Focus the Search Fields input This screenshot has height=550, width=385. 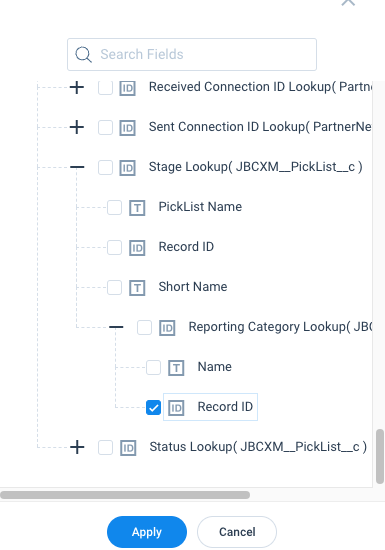coord(192,54)
